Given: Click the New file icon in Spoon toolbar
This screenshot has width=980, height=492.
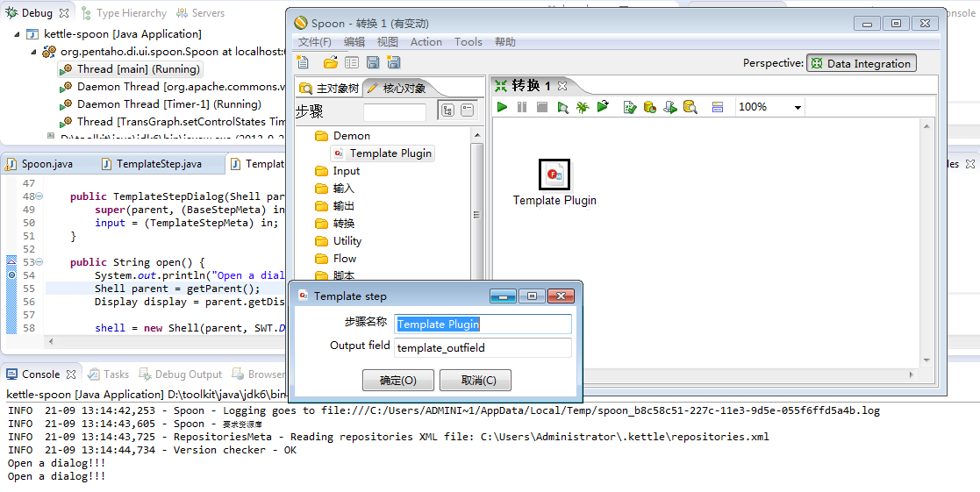Looking at the screenshot, I should [x=304, y=62].
